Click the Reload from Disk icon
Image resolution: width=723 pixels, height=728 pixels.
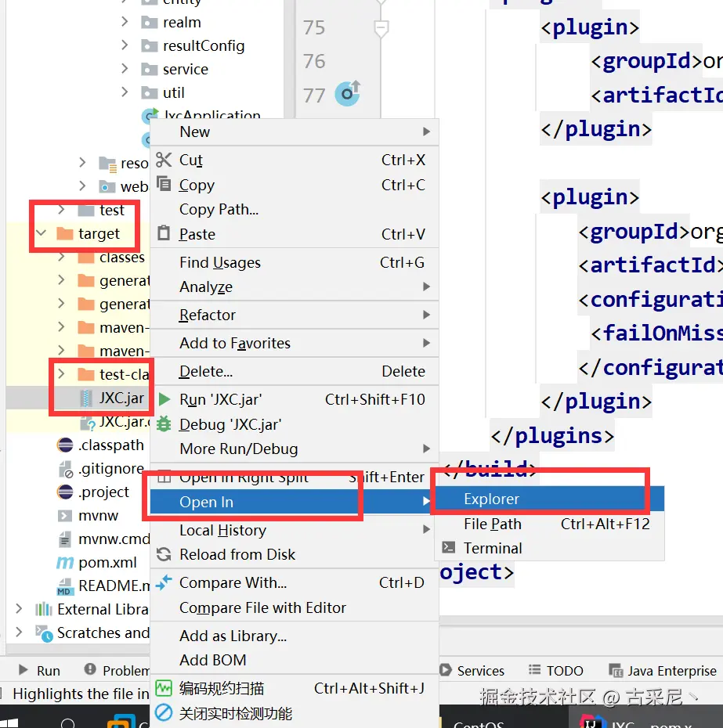[164, 554]
